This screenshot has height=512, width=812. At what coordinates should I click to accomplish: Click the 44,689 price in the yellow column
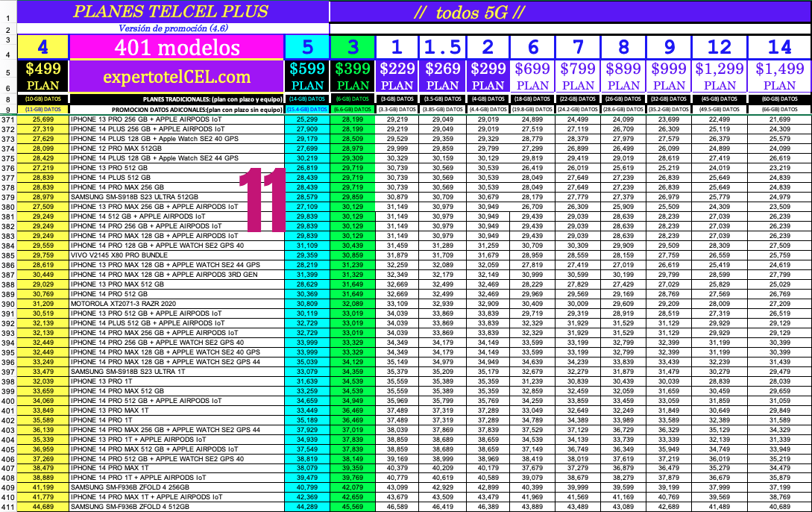43,507
